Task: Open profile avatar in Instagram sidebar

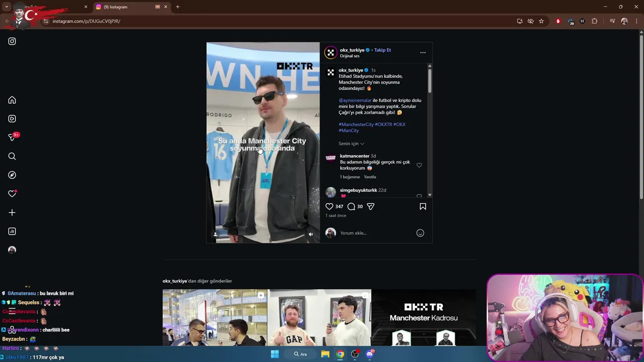Action: 12,250
